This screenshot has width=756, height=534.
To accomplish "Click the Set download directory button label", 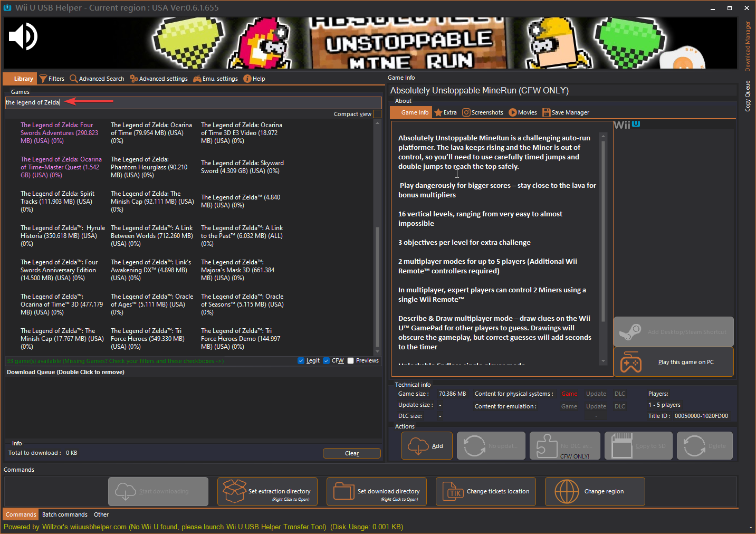I will pyautogui.click(x=389, y=491).
